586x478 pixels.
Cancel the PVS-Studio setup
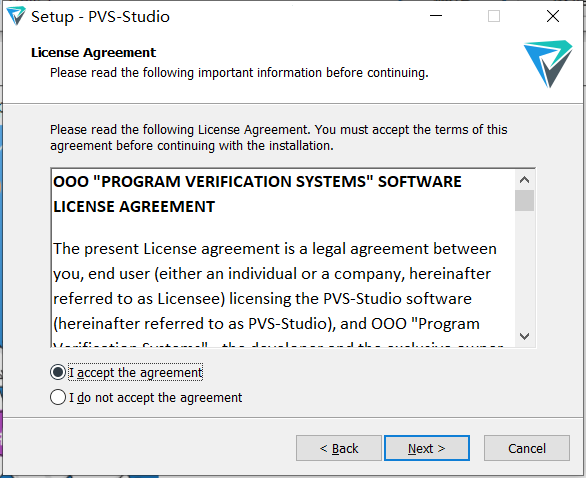point(527,448)
